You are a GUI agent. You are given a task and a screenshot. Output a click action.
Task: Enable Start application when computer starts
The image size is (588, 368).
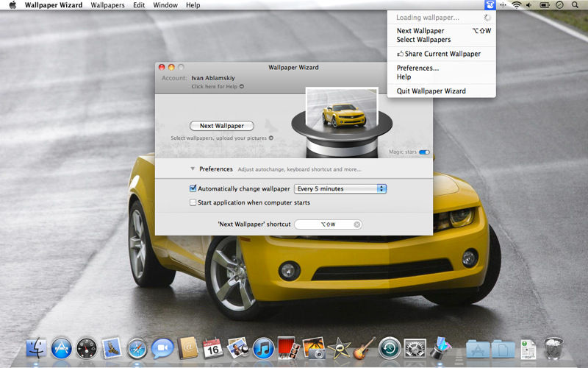coord(193,202)
